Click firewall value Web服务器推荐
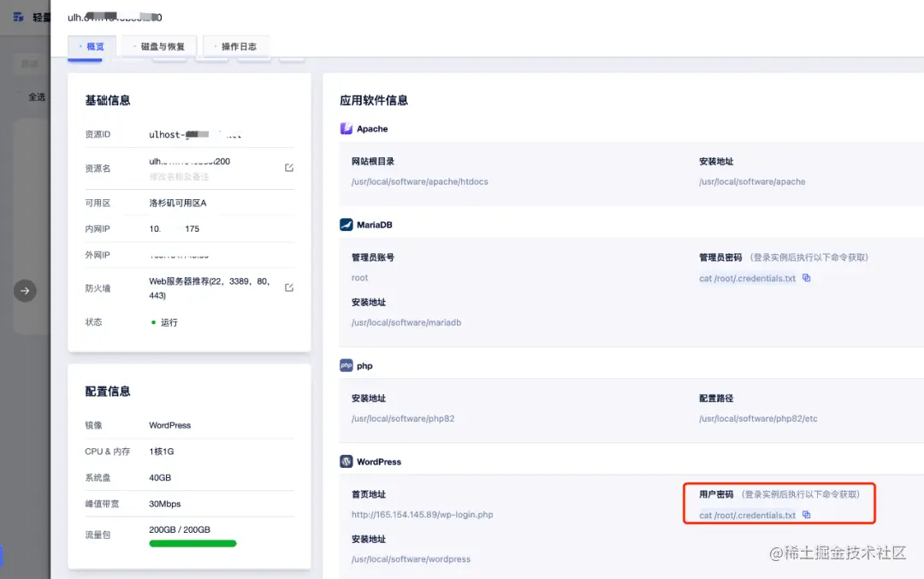Image resolution: width=924 pixels, height=579 pixels. (x=210, y=288)
